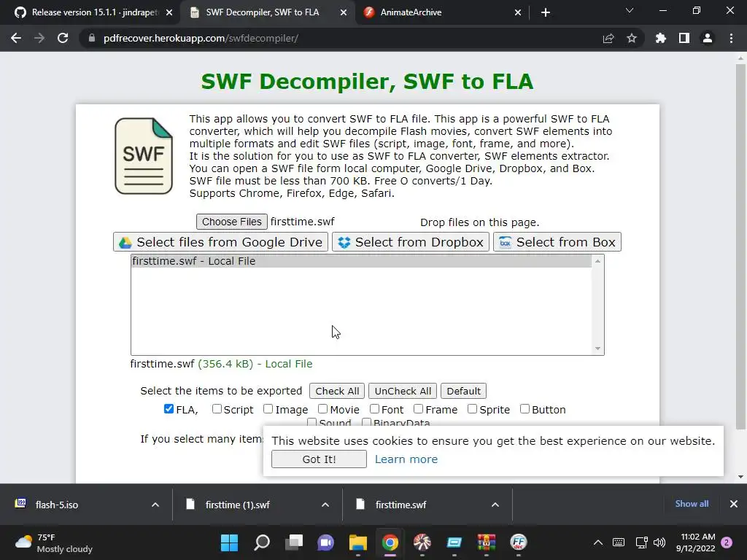747x560 pixels.
Task: Enable the Script checkbox
Action: click(217, 409)
